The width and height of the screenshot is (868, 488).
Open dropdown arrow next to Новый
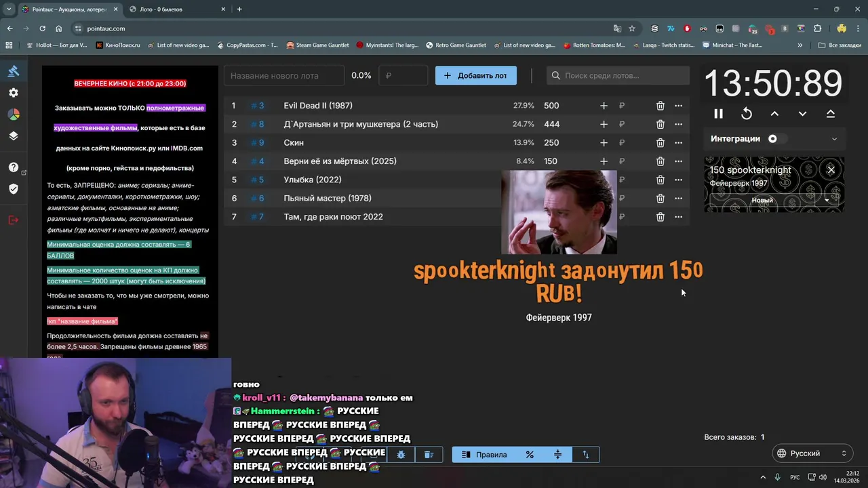coord(827,200)
